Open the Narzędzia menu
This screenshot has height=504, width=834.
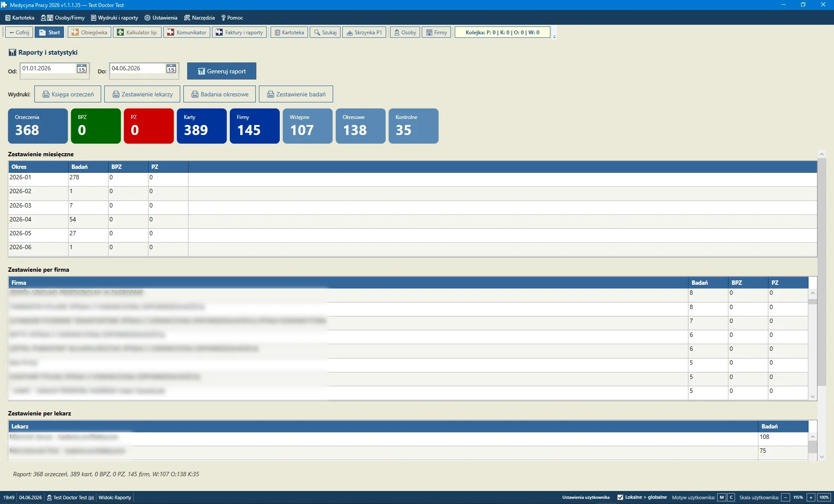(199, 18)
